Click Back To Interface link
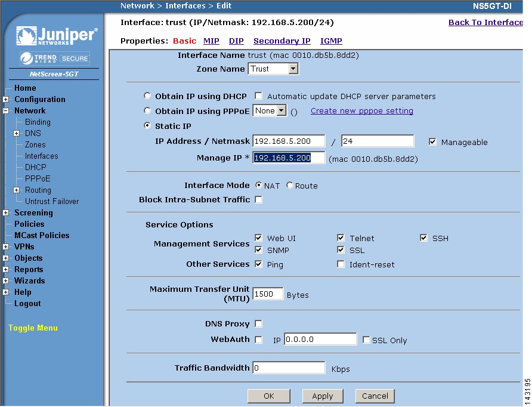Screen dimensions: 532x407 pyautogui.click(x=485, y=23)
